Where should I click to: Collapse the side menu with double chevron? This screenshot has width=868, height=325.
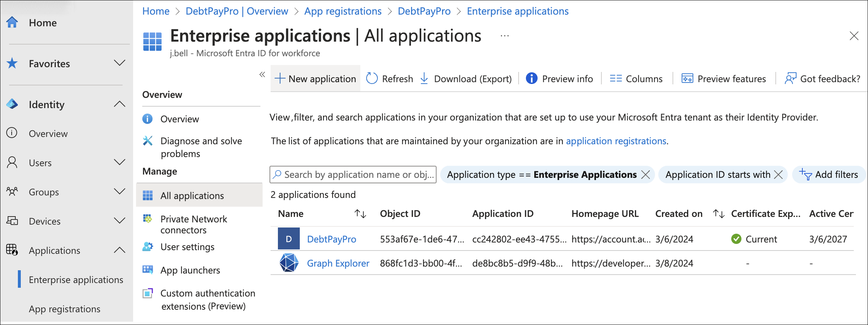pos(262,74)
